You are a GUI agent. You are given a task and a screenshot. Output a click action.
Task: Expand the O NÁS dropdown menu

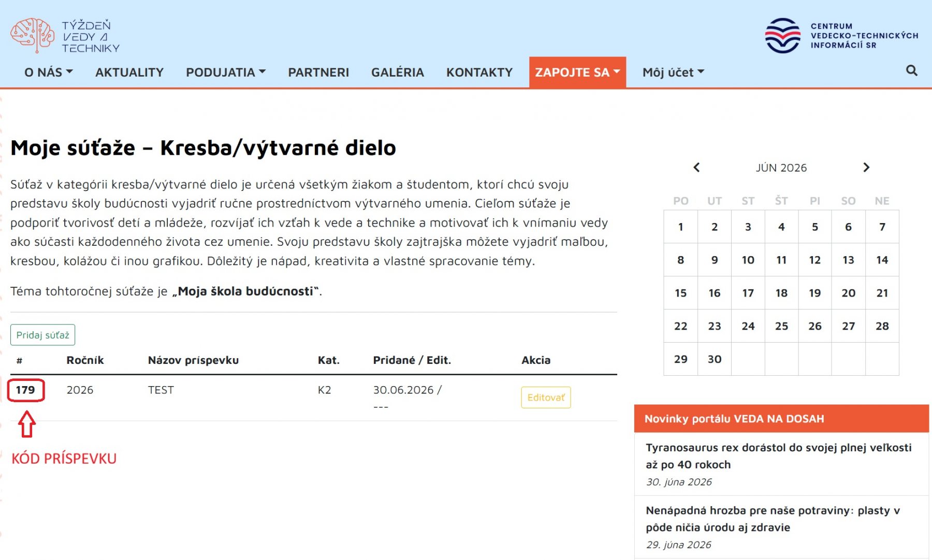pos(49,72)
